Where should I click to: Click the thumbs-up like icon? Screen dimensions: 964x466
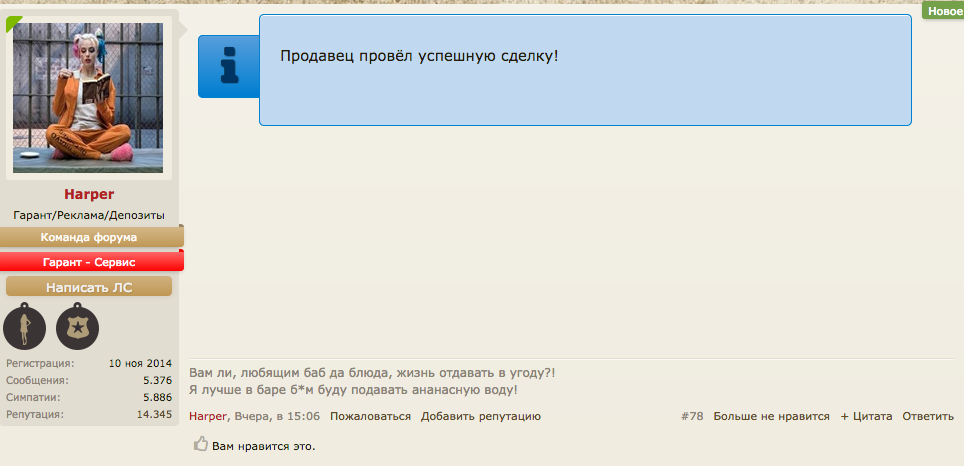click(x=200, y=444)
